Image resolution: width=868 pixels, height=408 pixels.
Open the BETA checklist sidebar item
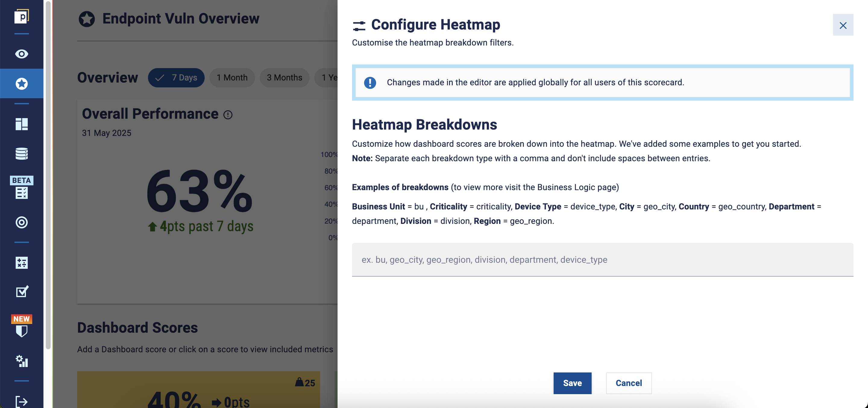[22, 188]
